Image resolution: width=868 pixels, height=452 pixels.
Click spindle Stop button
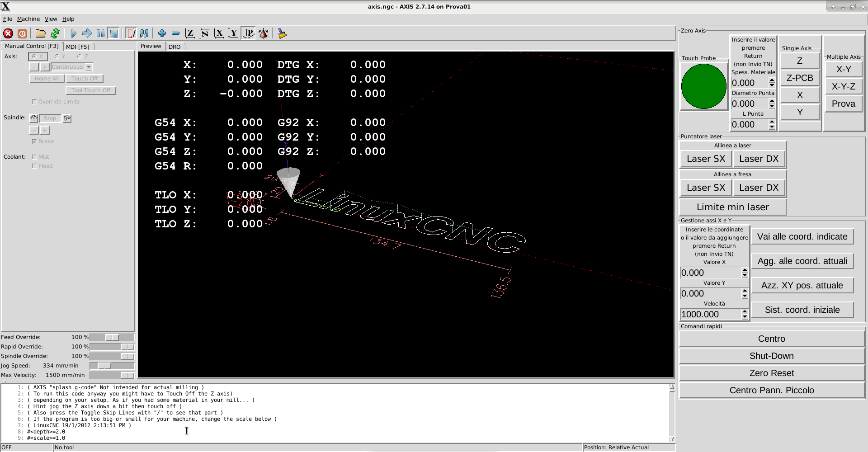(x=50, y=118)
